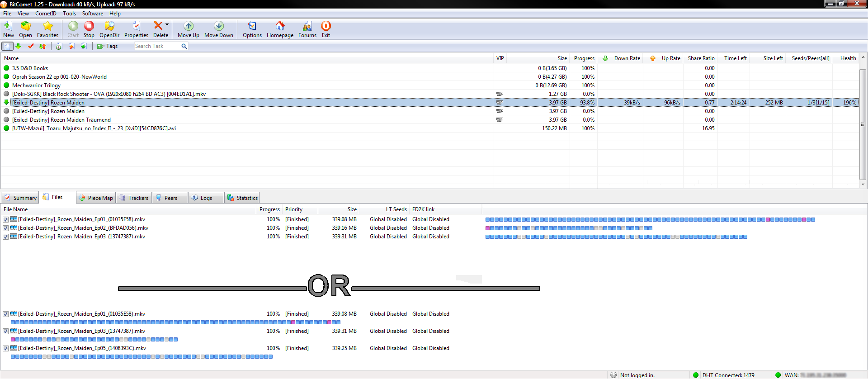
Task: Expand the Delete button dropdown arrow
Action: click(167, 24)
